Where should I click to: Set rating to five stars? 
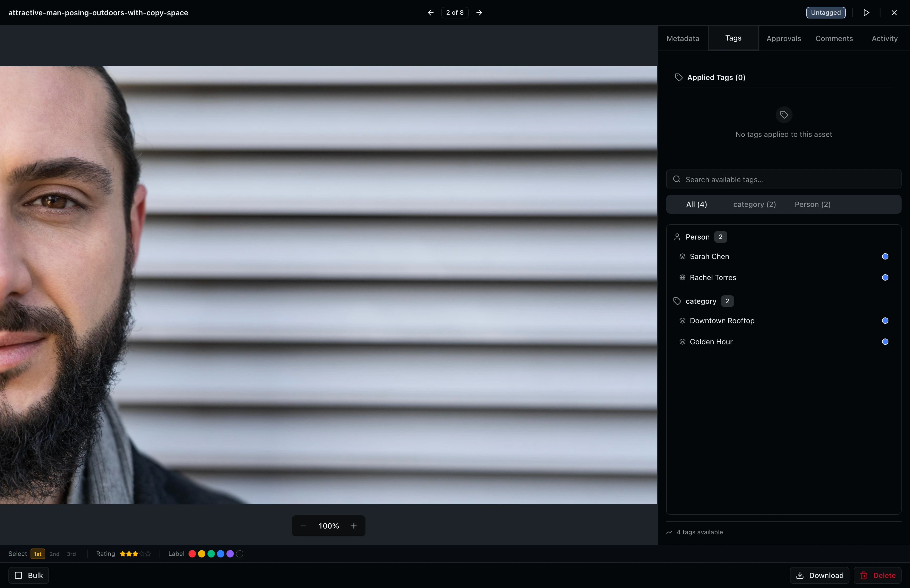(149, 554)
